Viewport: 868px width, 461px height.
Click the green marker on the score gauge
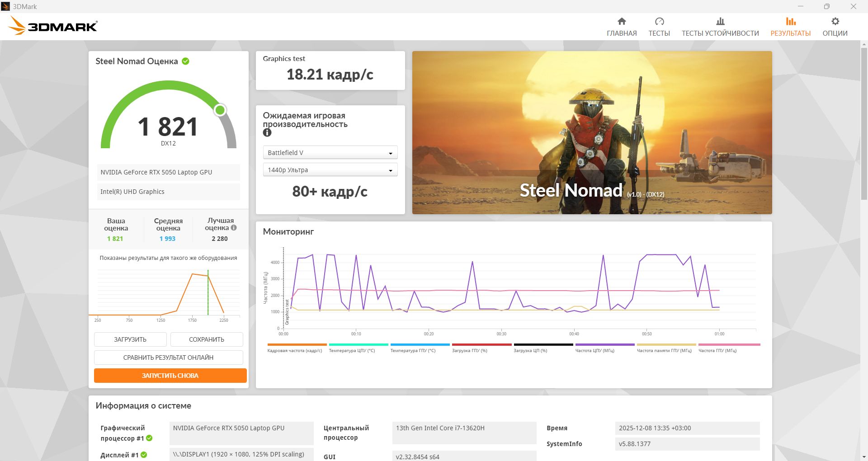point(220,110)
